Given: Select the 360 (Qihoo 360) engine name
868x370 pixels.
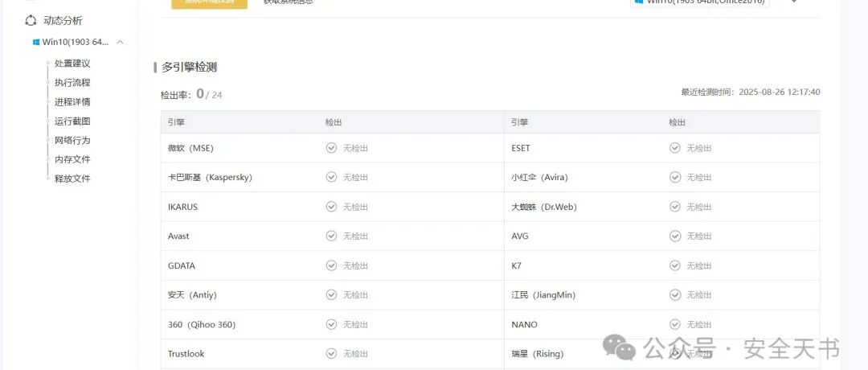Looking at the screenshot, I should 202,325.
